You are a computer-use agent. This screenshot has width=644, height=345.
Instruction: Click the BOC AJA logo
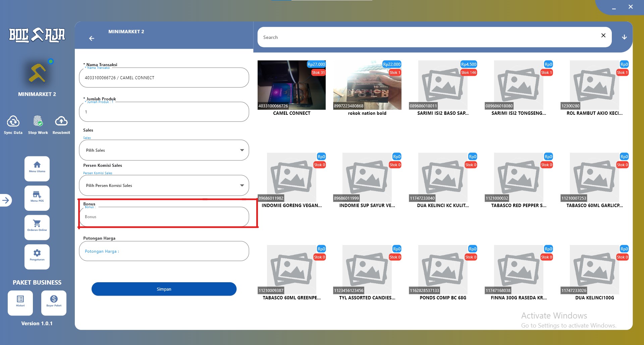pos(37,35)
